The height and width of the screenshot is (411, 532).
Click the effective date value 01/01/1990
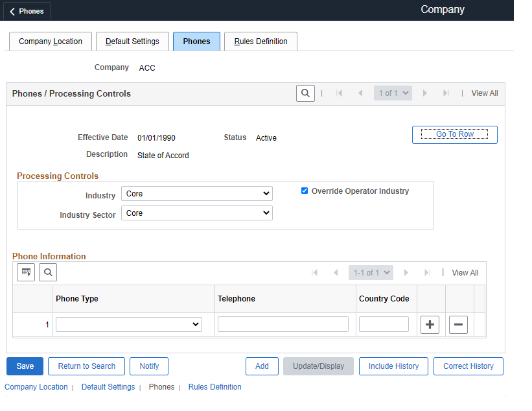pyautogui.click(x=156, y=138)
